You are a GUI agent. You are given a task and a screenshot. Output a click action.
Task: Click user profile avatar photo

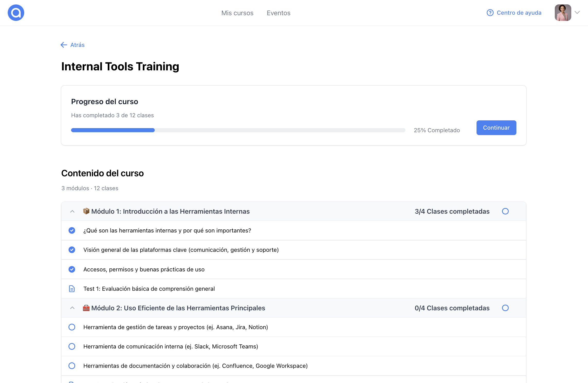pyautogui.click(x=563, y=13)
